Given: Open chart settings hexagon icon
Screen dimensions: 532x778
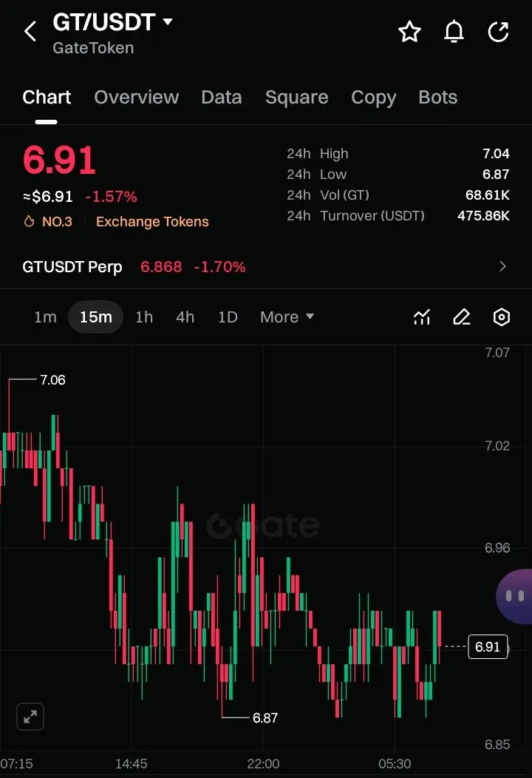Looking at the screenshot, I should pos(501,317).
